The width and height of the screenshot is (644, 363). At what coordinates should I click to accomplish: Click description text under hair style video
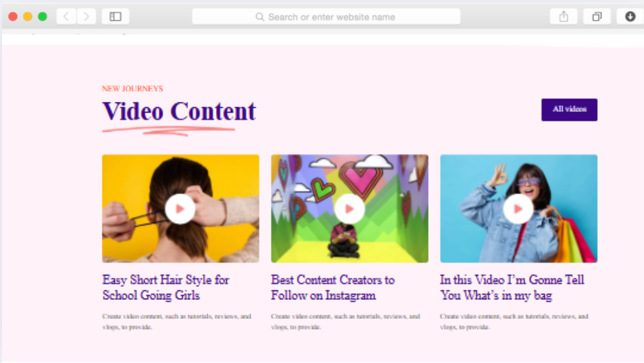click(x=177, y=321)
